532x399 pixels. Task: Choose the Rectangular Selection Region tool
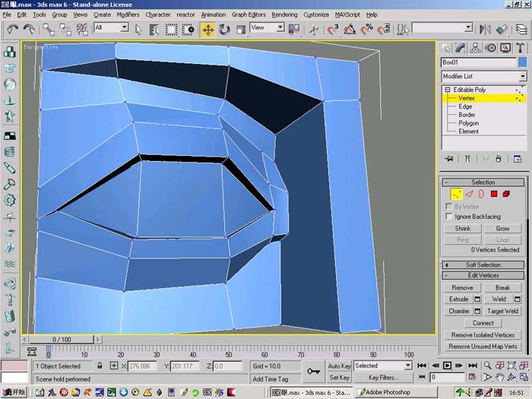tap(171, 30)
